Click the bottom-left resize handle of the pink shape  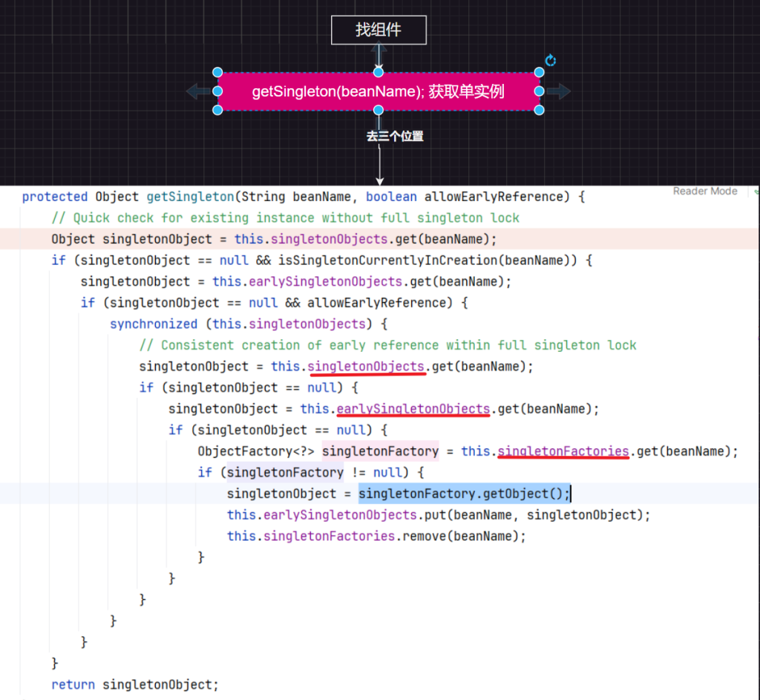click(217, 110)
